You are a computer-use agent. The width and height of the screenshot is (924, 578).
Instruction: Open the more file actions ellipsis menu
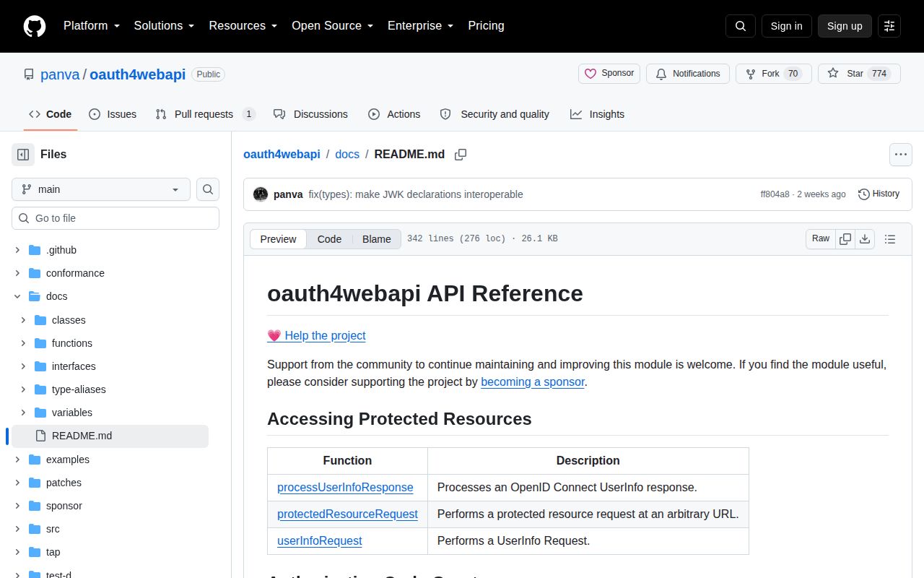900,154
